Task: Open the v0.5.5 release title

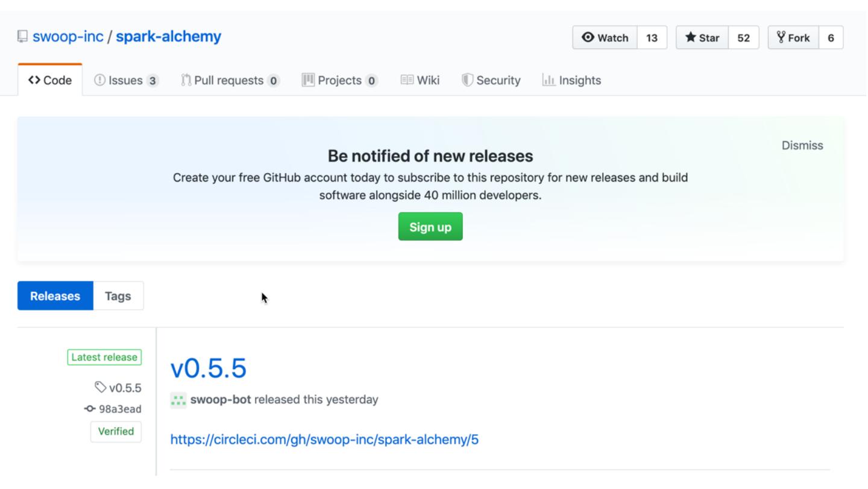Action: click(208, 368)
